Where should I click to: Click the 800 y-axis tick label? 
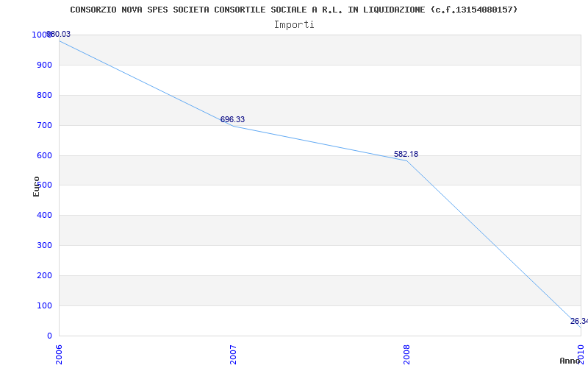pos(44,95)
